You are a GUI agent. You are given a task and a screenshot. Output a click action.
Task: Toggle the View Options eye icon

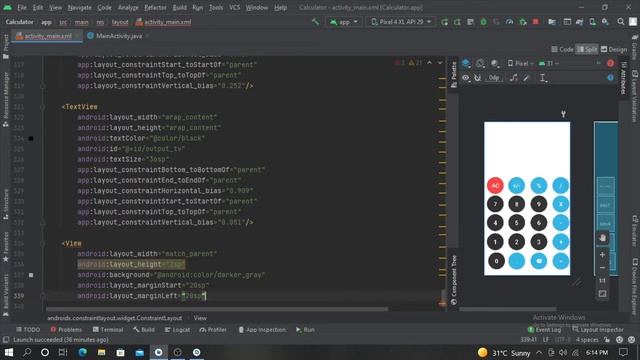coord(466,78)
